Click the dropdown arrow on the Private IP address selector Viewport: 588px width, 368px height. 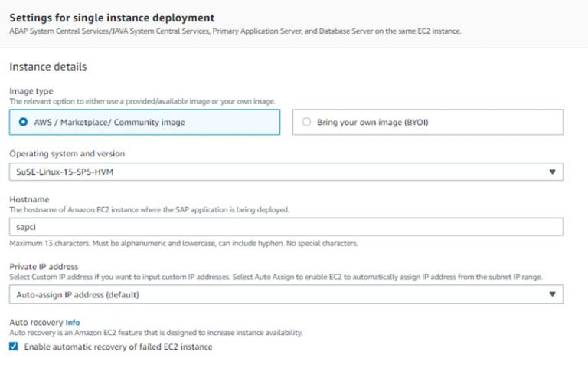[x=553, y=294]
